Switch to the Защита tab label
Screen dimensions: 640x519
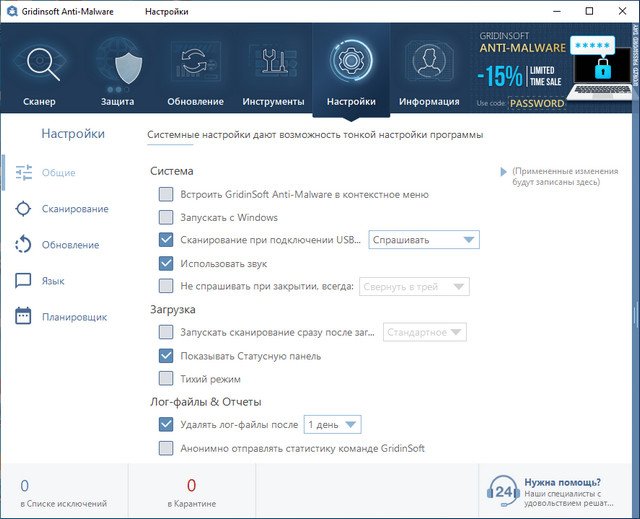(x=118, y=102)
